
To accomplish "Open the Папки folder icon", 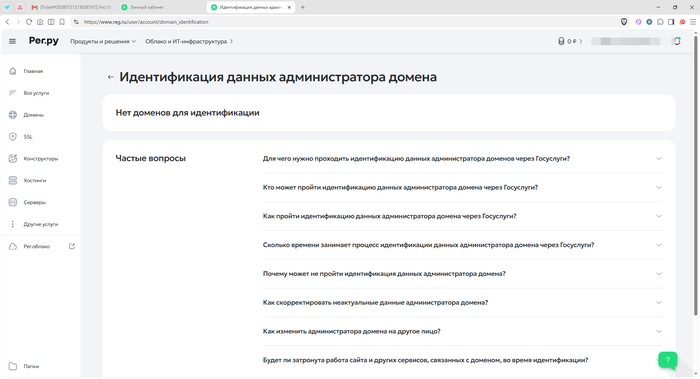I will [x=12, y=366].
